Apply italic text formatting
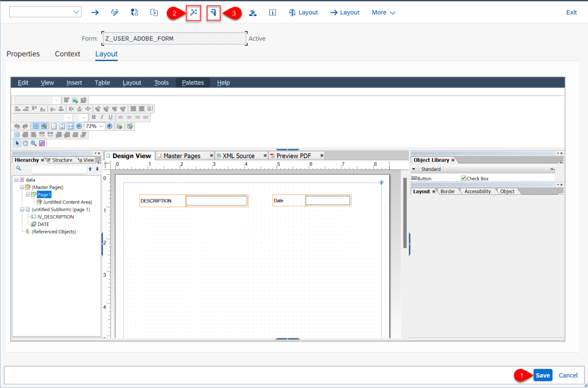 point(101,117)
